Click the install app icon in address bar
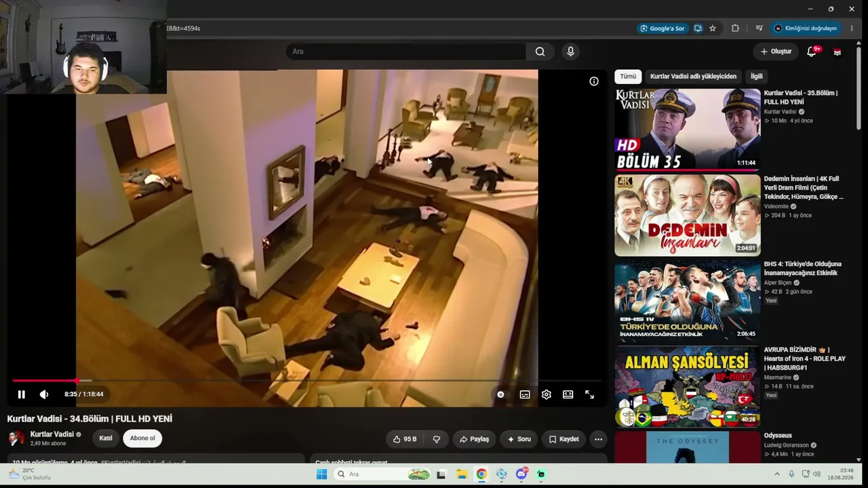The image size is (868, 488). point(698,28)
